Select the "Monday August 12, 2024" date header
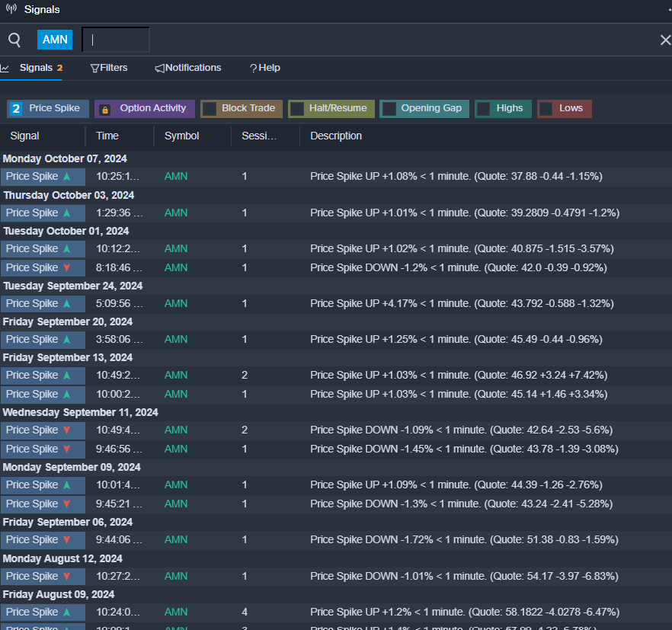This screenshot has width=672, height=630. pos(62,559)
